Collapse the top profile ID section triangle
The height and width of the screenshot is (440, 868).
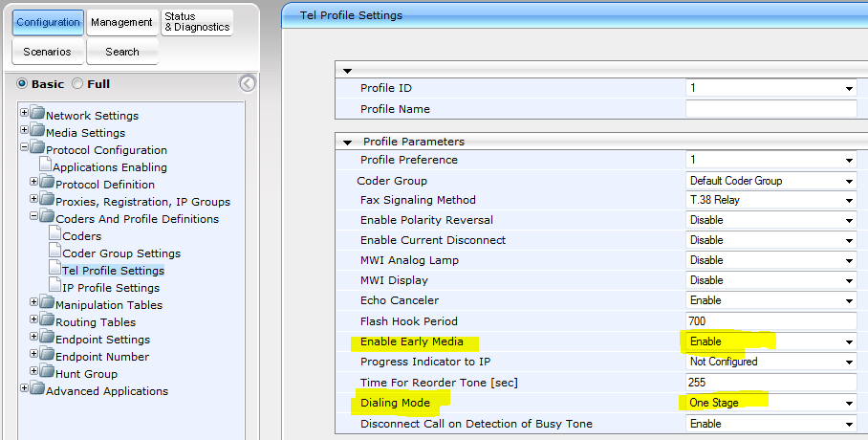click(x=348, y=71)
